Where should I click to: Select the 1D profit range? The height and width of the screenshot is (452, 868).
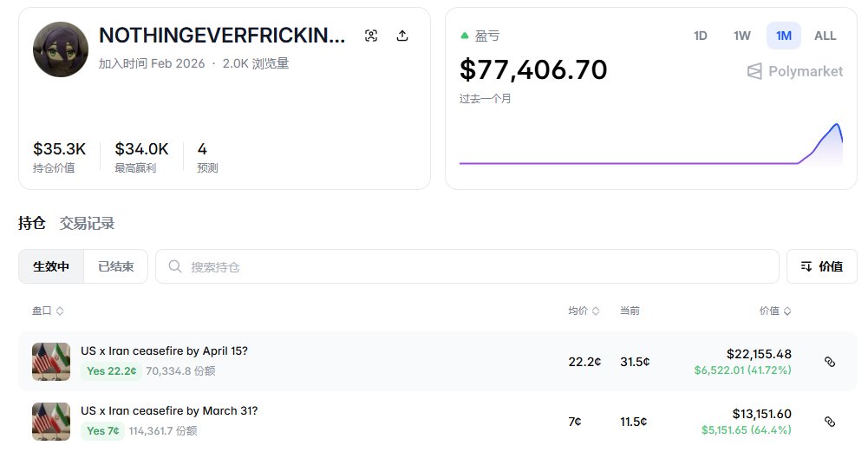click(701, 36)
